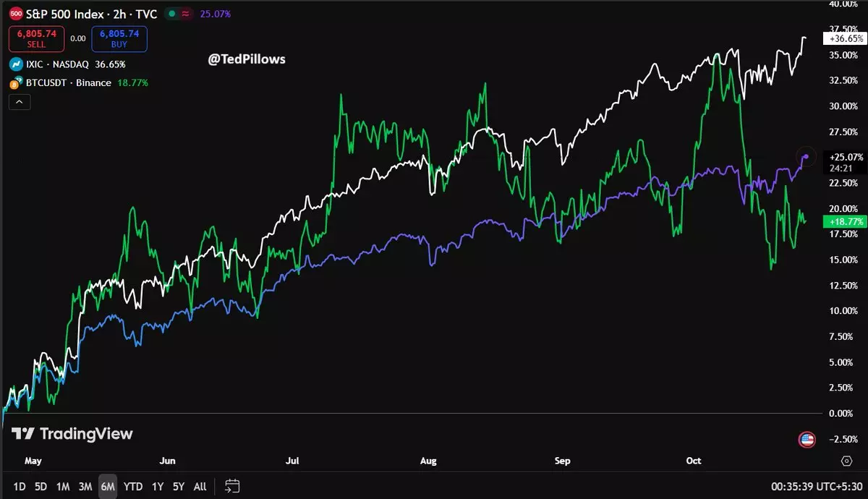Open the UTC+5:30 timezone menu
The height and width of the screenshot is (499, 868).
point(816,487)
